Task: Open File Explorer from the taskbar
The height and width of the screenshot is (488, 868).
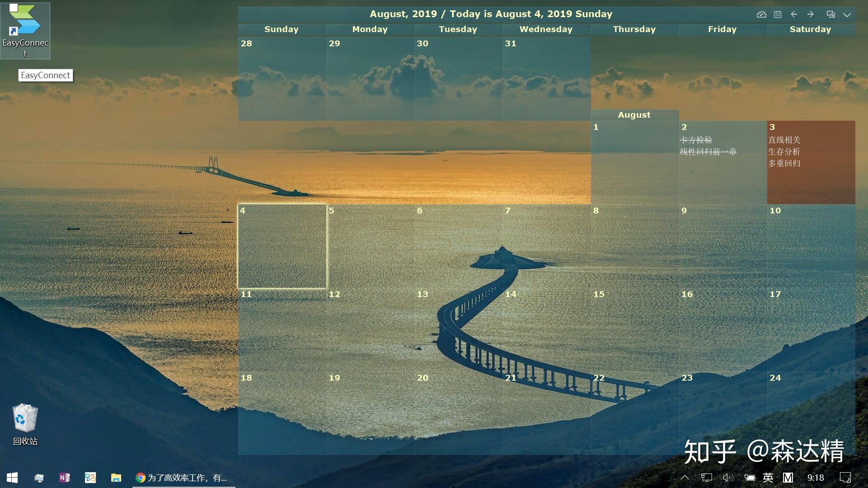Action: click(x=116, y=478)
